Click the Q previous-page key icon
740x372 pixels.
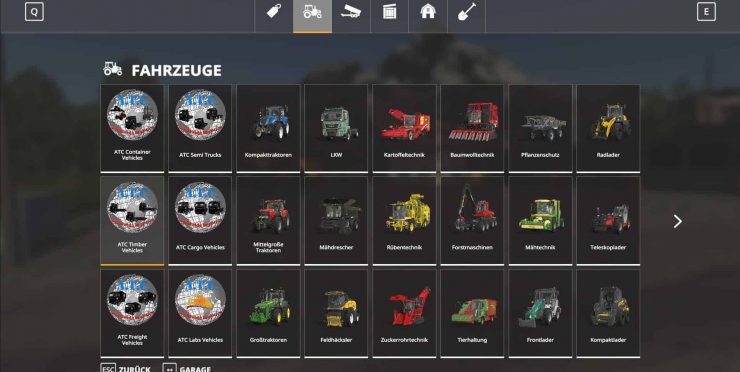[x=34, y=12]
